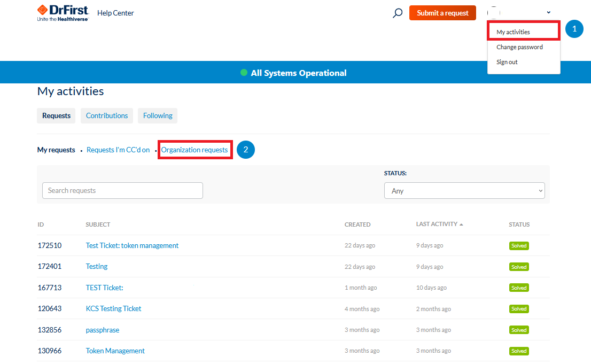Viewport: 591px width, 364px height.
Task: Click the DrFirst logo
Action: 63,13
